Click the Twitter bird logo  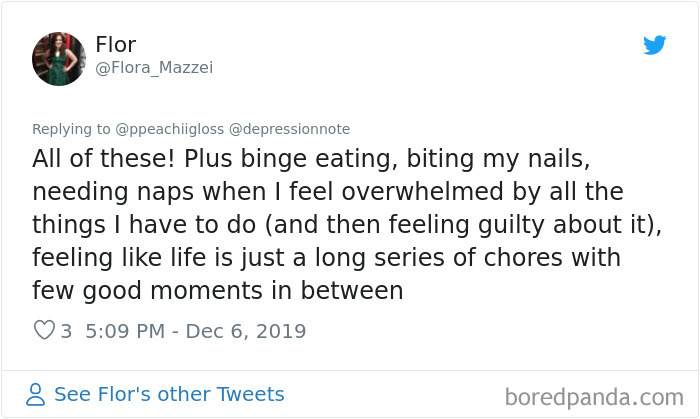coord(654,45)
